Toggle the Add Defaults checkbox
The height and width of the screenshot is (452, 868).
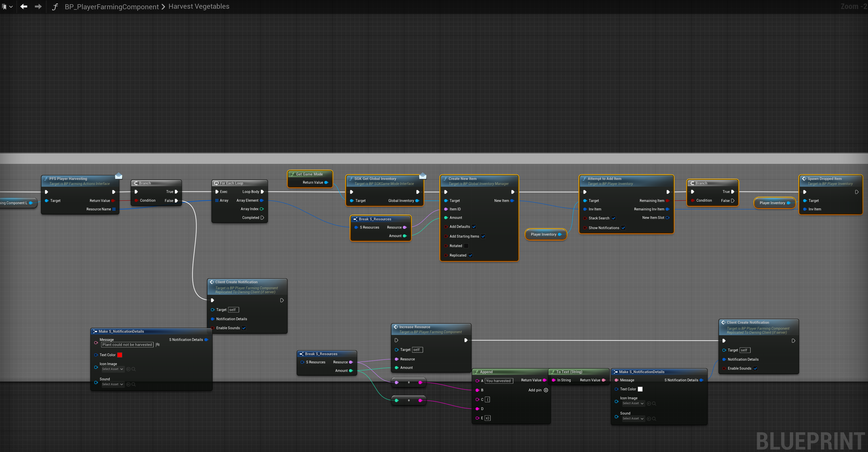click(474, 227)
